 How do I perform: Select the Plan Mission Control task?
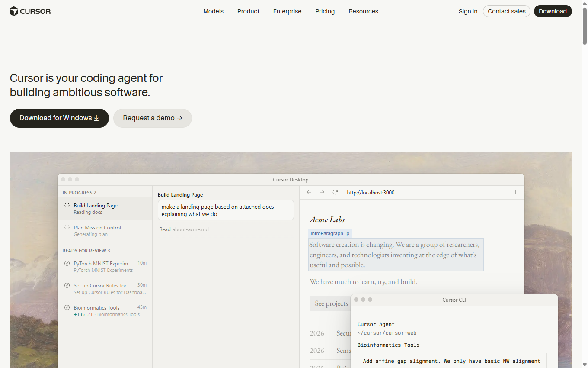coord(105,231)
